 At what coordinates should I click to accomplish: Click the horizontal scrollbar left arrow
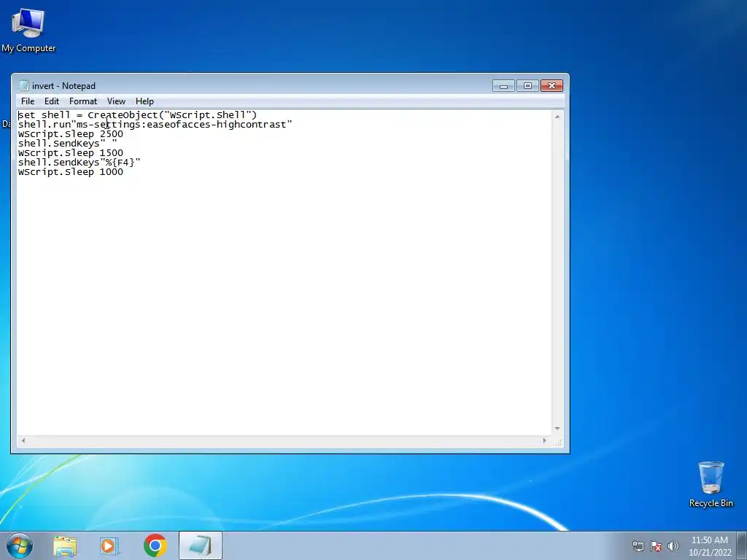tap(23, 441)
